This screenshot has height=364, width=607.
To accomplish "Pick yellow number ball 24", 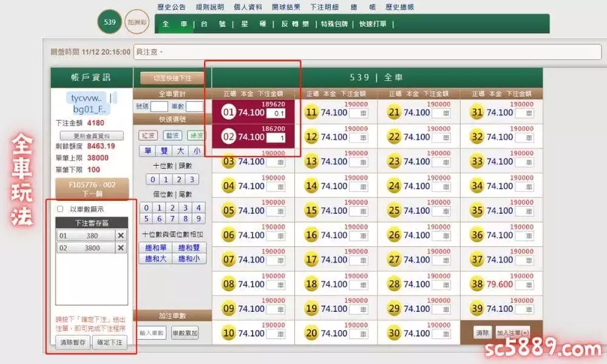I will coord(394,186).
